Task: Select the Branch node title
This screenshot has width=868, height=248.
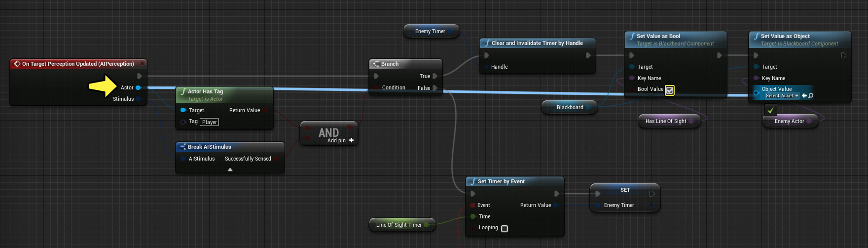Action: click(x=390, y=64)
